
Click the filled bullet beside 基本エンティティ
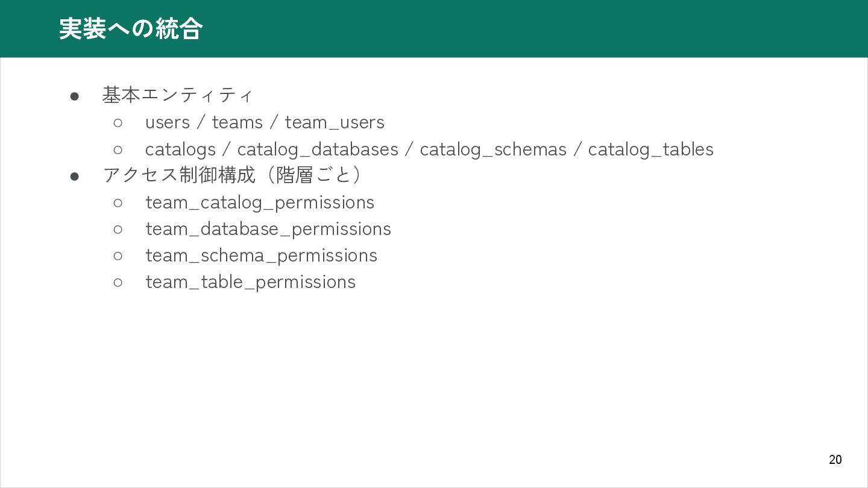(x=75, y=96)
